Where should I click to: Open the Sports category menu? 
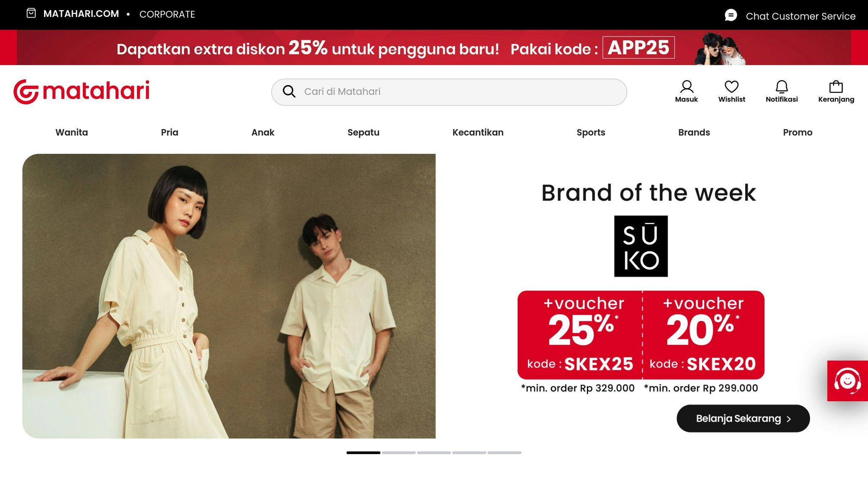[591, 132]
